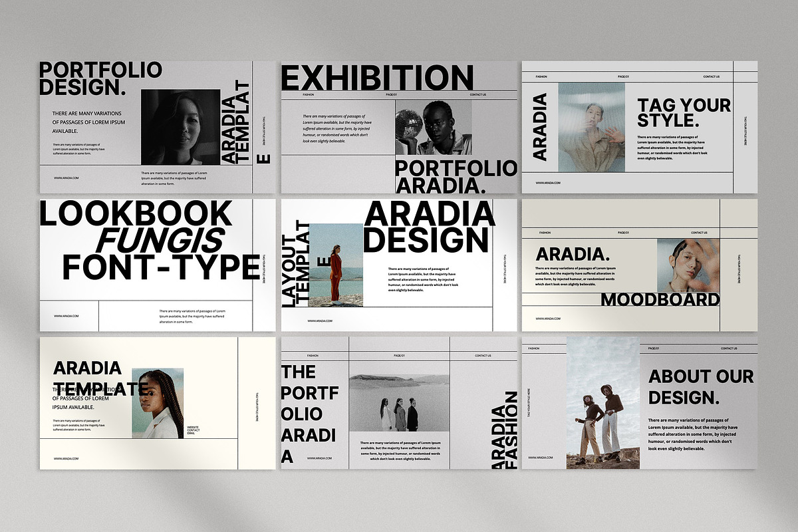Select the 'ARADIA DESIGN' heading

[429, 227]
